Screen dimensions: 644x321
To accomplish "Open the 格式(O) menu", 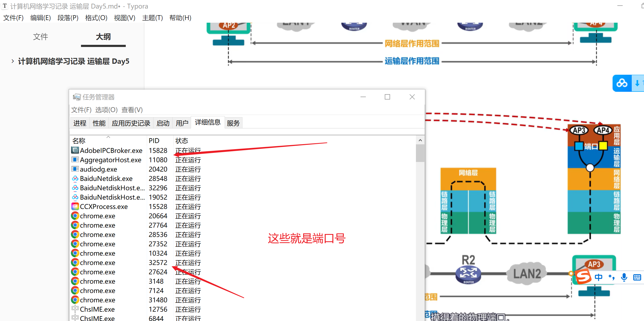I will [96, 18].
